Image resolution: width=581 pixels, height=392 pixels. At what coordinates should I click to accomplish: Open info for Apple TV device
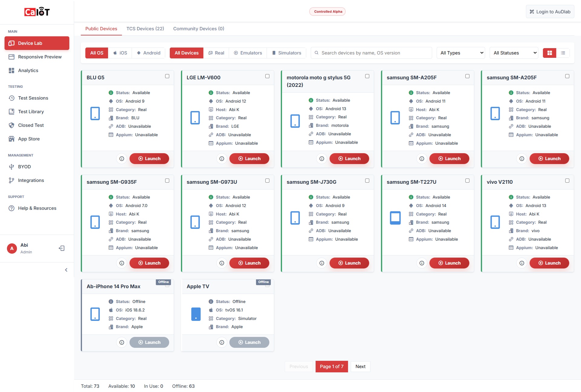point(222,342)
